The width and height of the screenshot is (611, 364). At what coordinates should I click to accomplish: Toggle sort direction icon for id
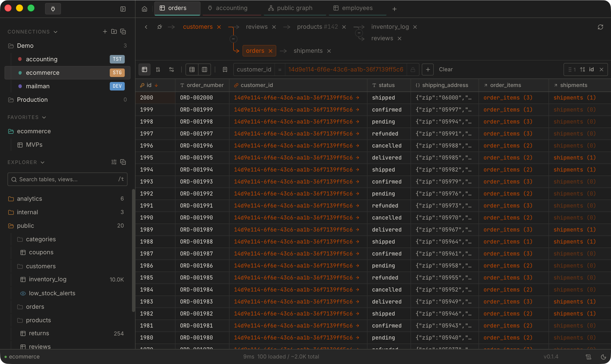[x=582, y=69]
